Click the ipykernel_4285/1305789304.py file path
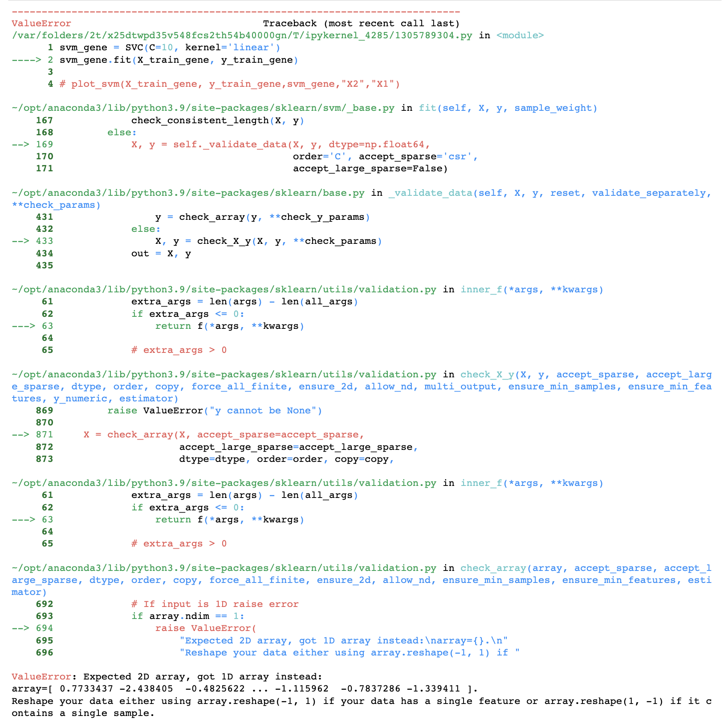Viewport: 724px width, 728px height. [242, 36]
